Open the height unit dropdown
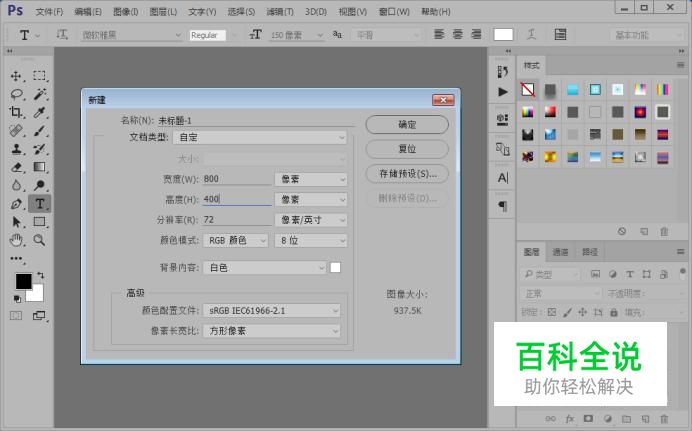Image resolution: width=692 pixels, height=431 pixels. 311,199
